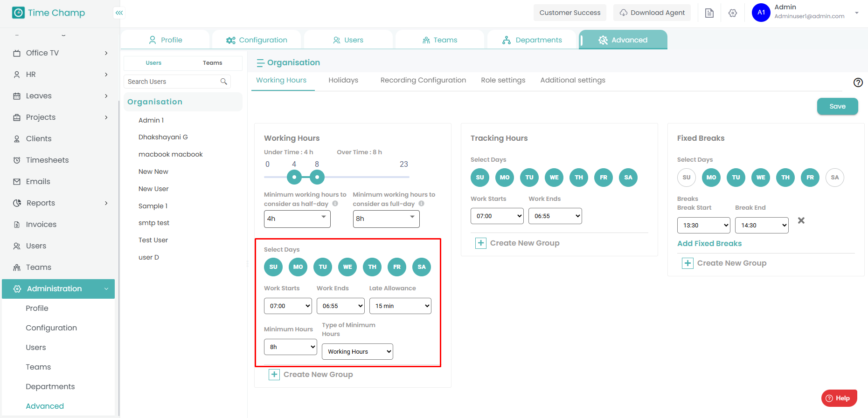Toggle SU day in Working Hours group
Viewport: 868px width, 418px height.
[x=273, y=267]
